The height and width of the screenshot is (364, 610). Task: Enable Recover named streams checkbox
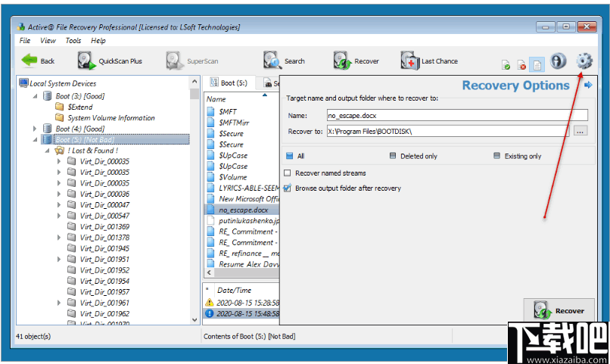coord(288,173)
